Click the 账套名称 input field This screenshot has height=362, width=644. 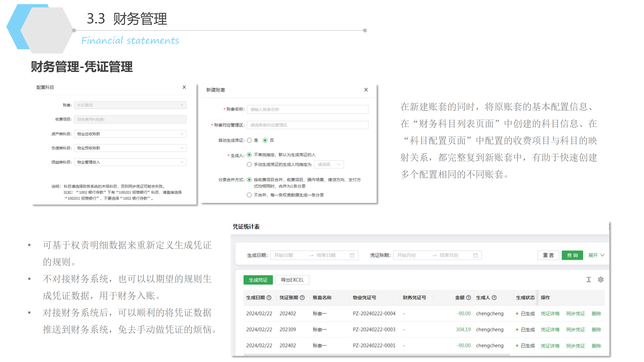307,109
